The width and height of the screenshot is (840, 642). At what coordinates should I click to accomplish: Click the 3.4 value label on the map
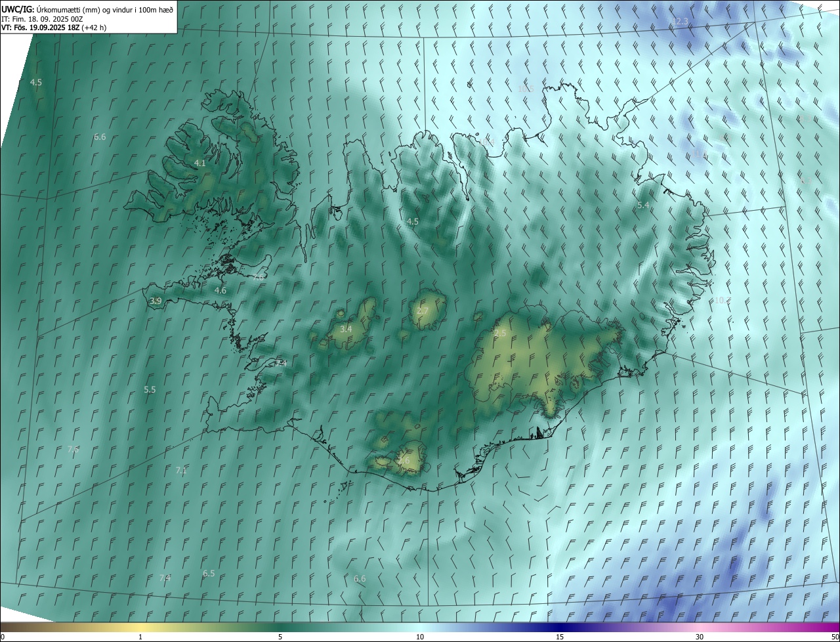pos(346,329)
